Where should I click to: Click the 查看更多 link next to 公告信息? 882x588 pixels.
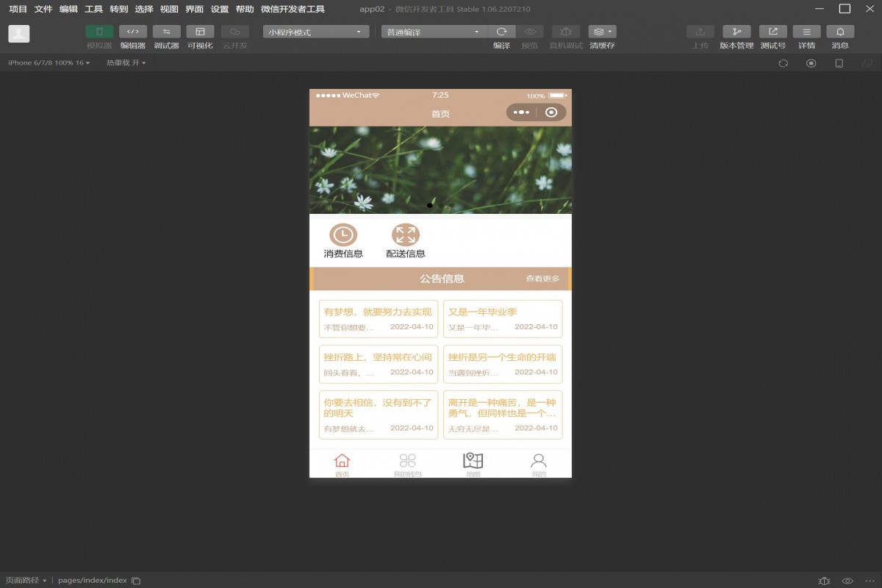tap(542, 279)
